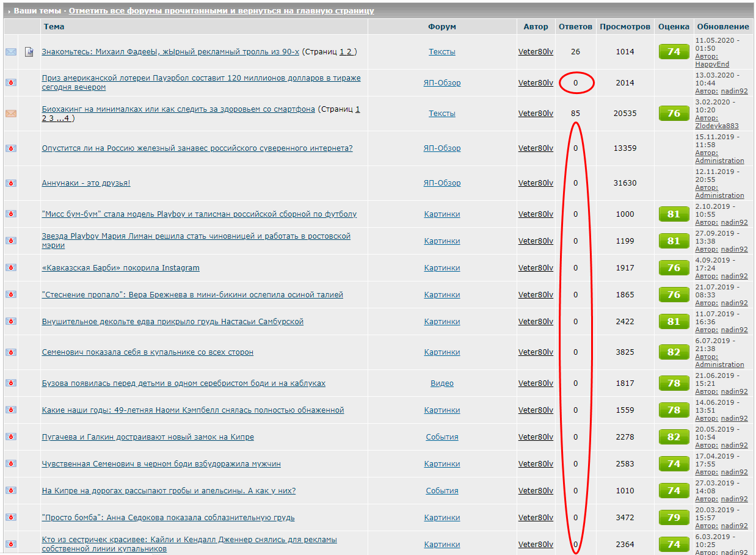Image resolution: width=756 pixels, height=555 pixels.
Task: Click view count 31630 in Аннунаки row
Action: [625, 183]
